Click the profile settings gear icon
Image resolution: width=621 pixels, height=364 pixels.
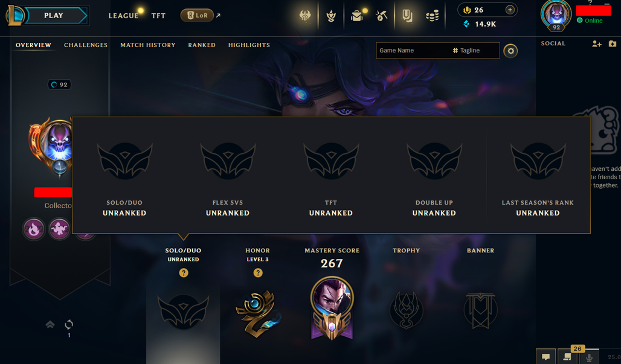tap(510, 51)
